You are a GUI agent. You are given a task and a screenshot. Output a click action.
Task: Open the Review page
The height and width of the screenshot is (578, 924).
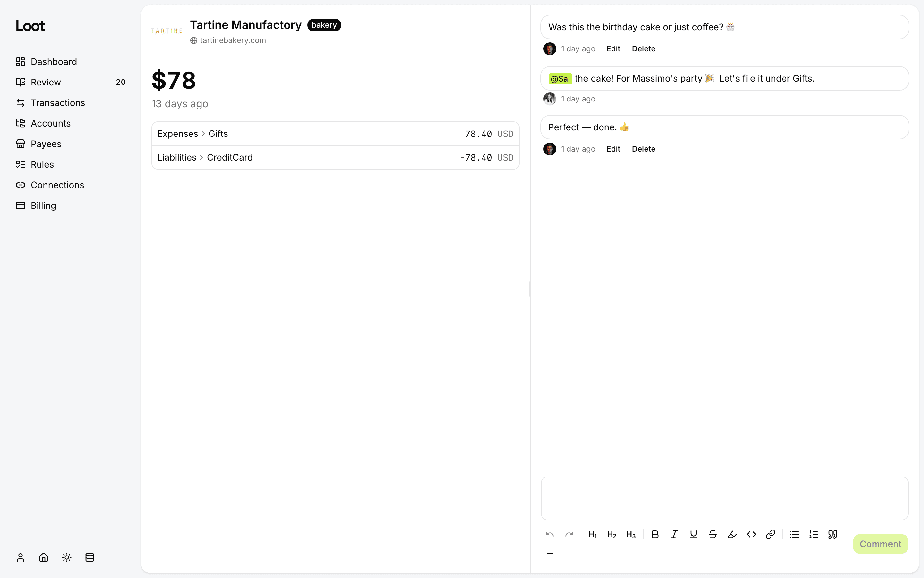point(70,82)
